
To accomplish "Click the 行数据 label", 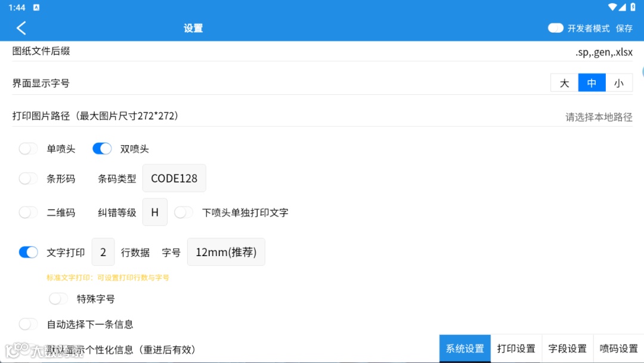I will (x=135, y=253).
